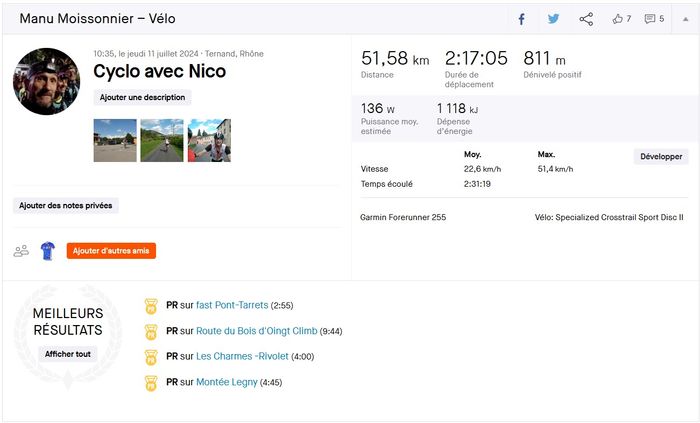Click the athlete profile picture
The height and width of the screenshot is (423, 700).
click(46, 81)
